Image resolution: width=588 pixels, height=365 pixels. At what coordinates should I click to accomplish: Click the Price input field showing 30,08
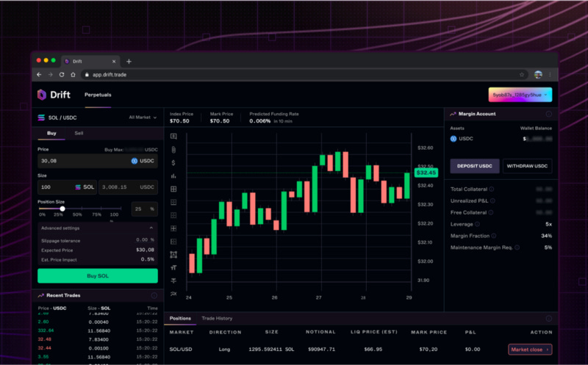[98, 161]
